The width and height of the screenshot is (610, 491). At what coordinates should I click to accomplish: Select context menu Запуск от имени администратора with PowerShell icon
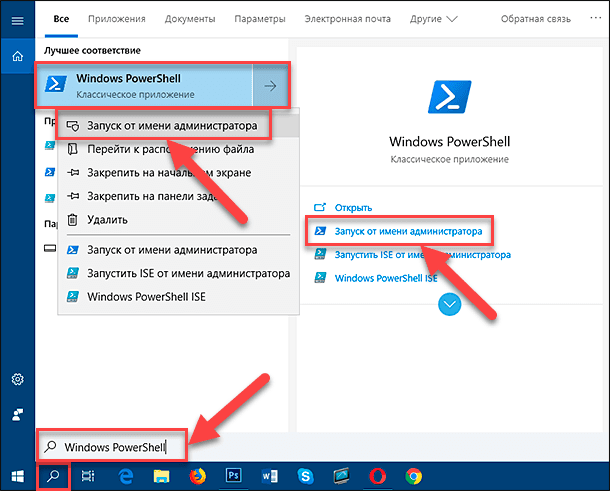179,250
